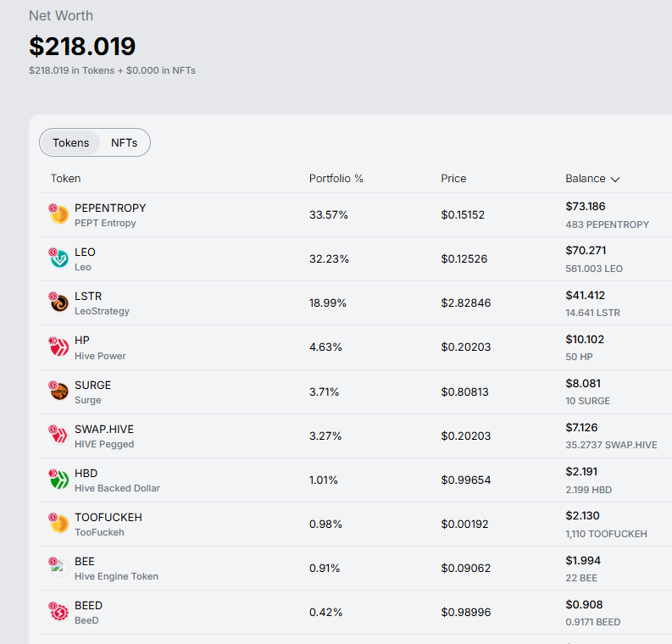Click the SWAP.HIVE token icon
Image resolution: width=672 pixels, height=644 pixels.
pyautogui.click(x=58, y=435)
